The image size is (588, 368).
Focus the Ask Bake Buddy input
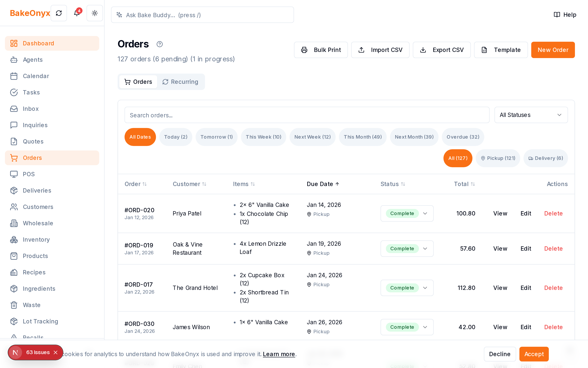[202, 15]
